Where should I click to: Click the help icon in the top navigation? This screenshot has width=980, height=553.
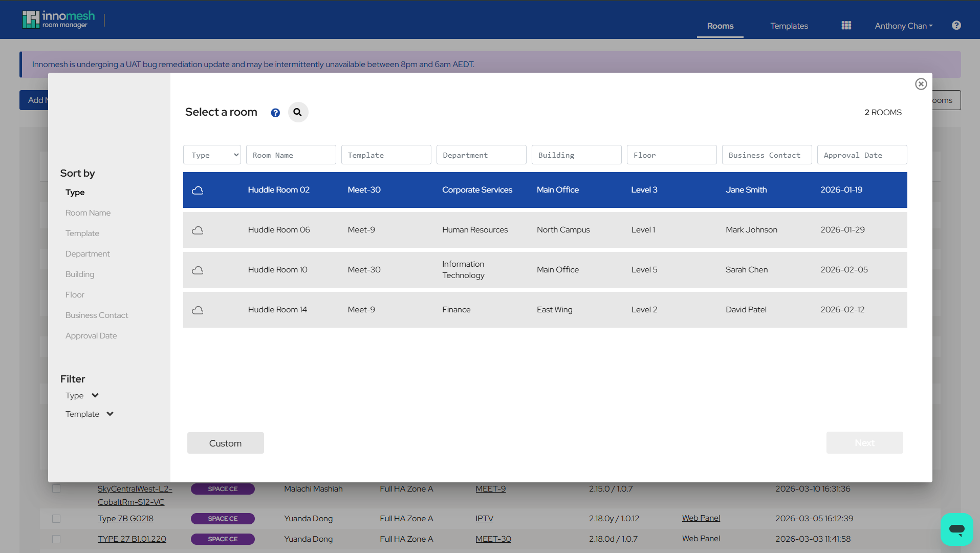(955, 25)
